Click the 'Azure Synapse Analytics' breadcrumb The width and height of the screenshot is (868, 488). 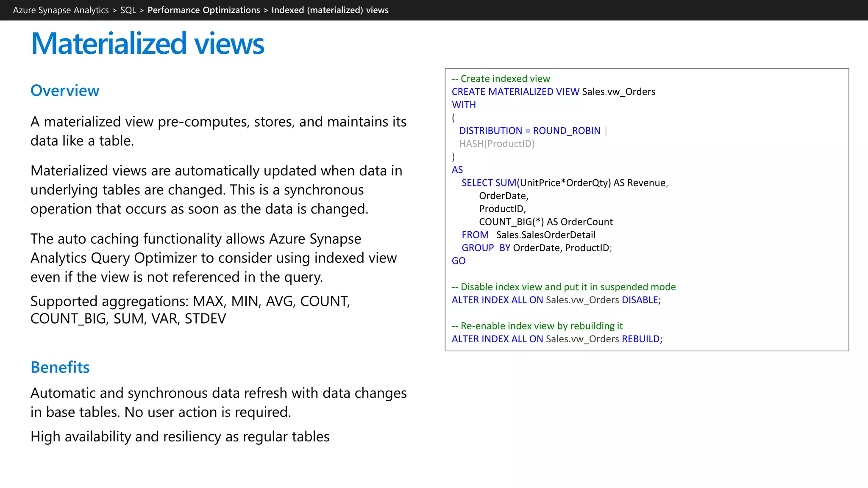pyautogui.click(x=61, y=10)
